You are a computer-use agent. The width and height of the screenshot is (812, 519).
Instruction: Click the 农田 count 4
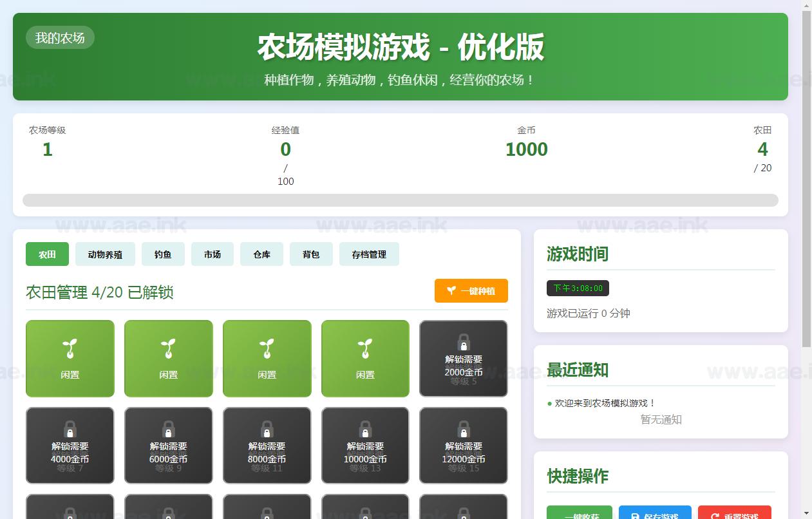click(762, 149)
